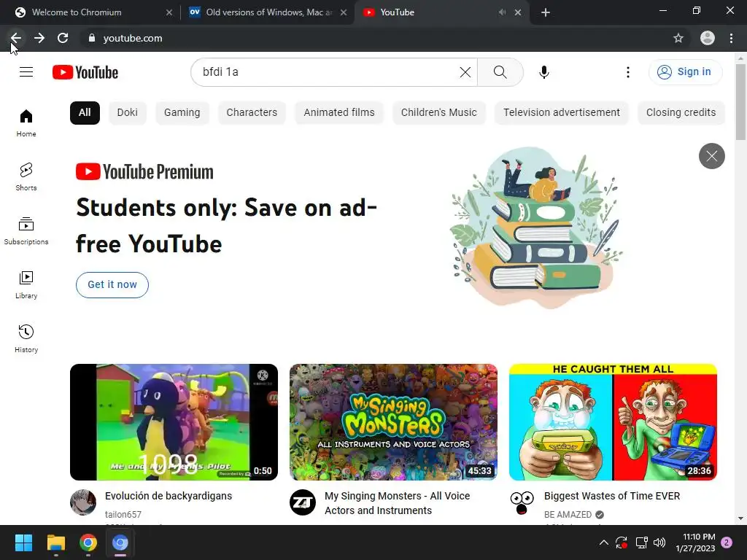Select the YouTube browser tab
Screen dimensions: 747x560
coord(441,12)
